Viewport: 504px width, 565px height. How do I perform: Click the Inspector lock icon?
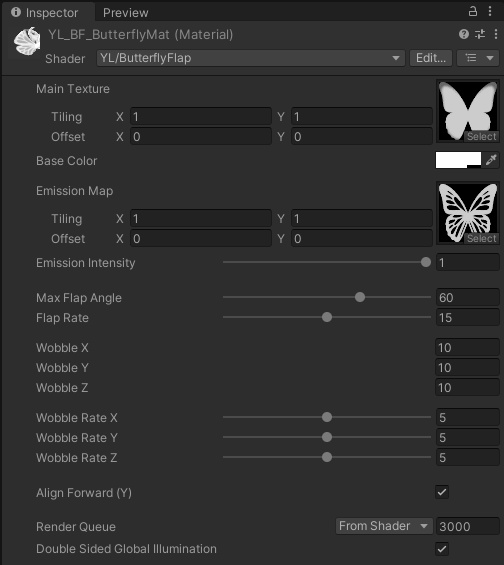pyautogui.click(x=473, y=11)
